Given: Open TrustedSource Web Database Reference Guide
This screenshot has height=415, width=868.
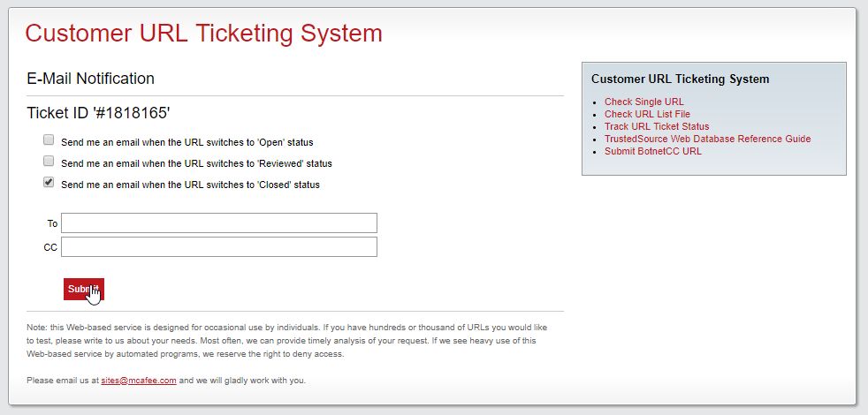Looking at the screenshot, I should coord(707,139).
